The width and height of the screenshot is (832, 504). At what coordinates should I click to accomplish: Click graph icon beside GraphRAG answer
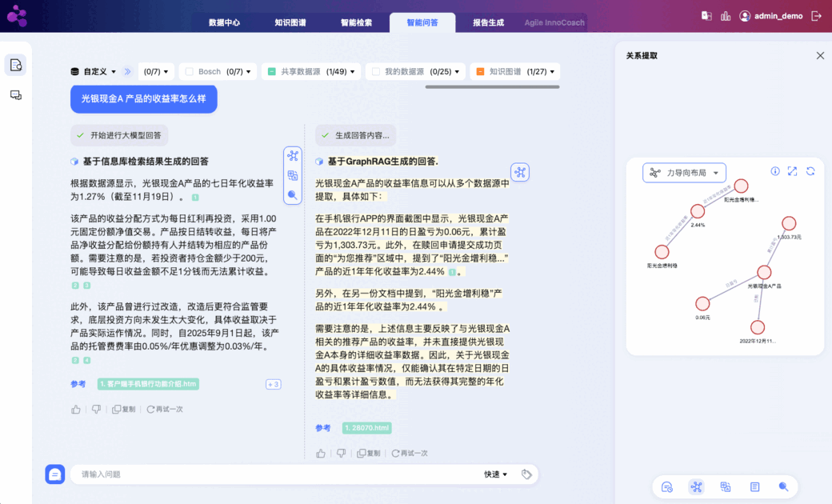[x=520, y=172]
